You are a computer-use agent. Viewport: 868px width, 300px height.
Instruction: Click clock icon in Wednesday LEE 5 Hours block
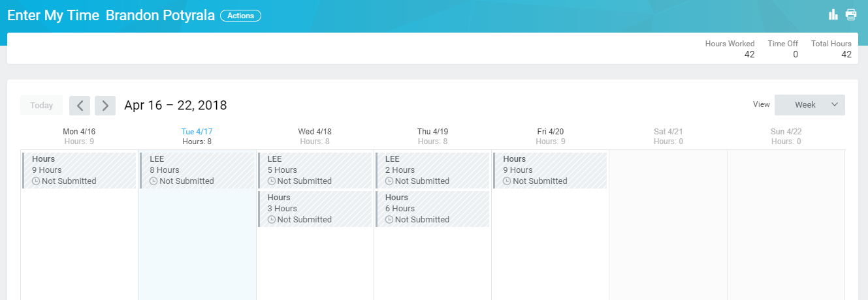tap(272, 181)
